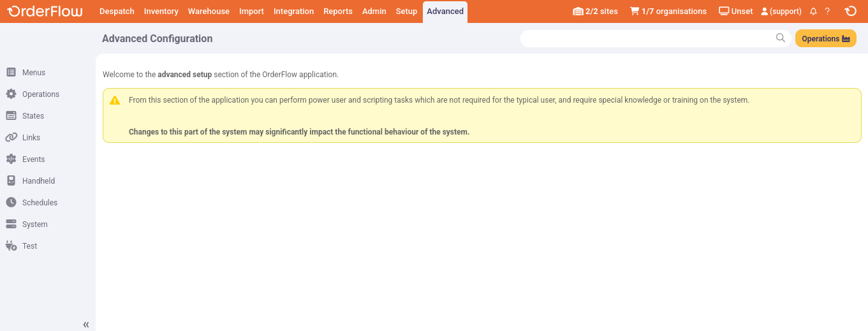Open the 2/2 sites selector
868x331 pixels.
(x=595, y=11)
